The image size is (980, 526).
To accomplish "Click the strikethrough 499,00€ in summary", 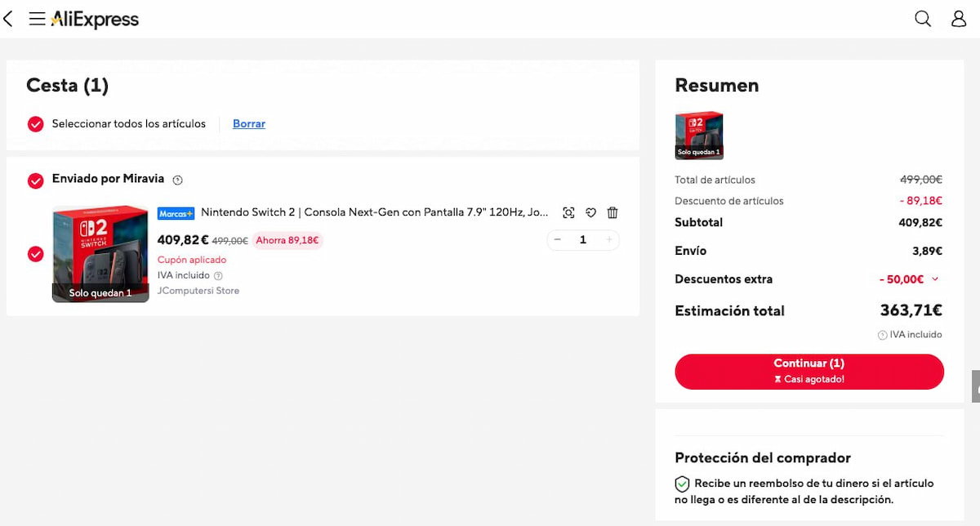I will coord(921,180).
